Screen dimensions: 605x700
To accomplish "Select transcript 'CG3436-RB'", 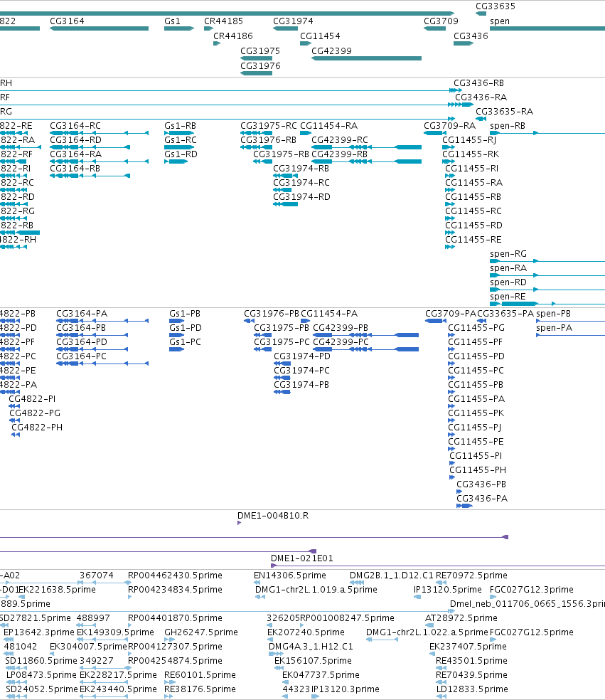I will [478, 83].
